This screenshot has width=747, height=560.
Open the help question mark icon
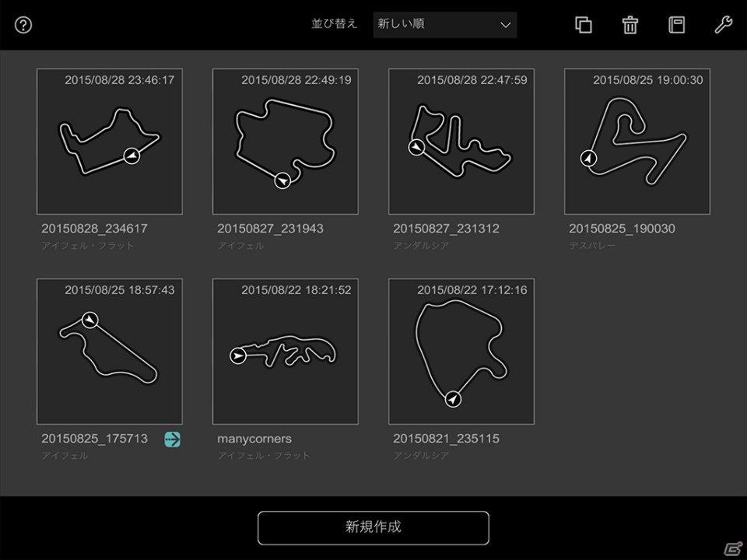pyautogui.click(x=23, y=25)
